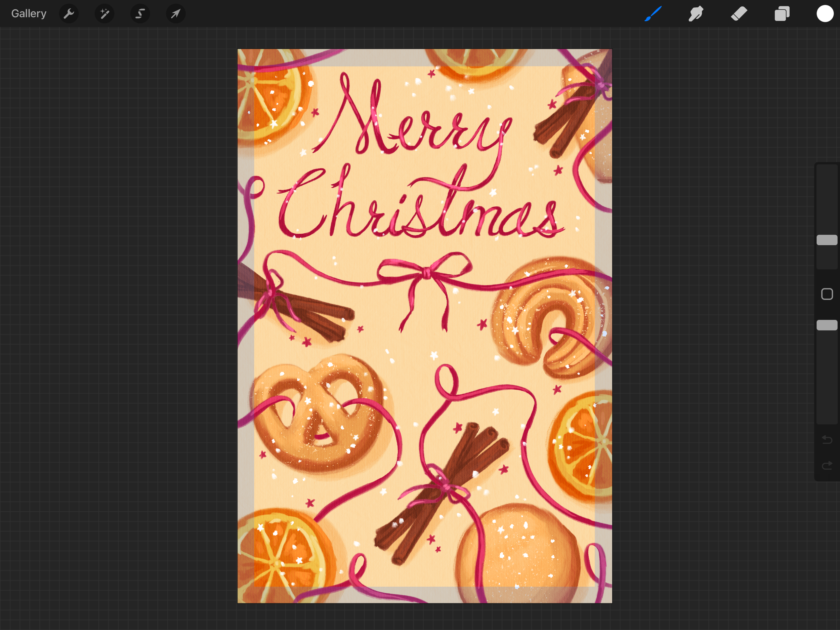The image size is (840, 630).
Task: Select the Smudge tool
Action: point(696,14)
